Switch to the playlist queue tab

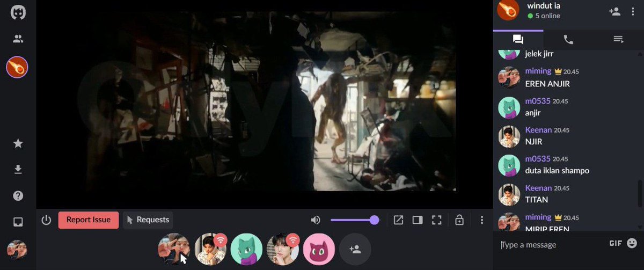618,39
